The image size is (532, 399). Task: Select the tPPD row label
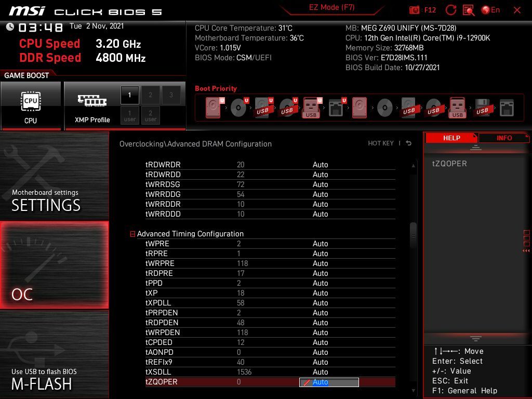(x=154, y=283)
